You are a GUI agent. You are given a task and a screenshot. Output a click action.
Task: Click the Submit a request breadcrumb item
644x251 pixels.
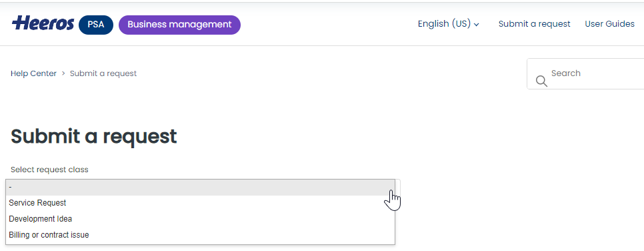(x=103, y=73)
